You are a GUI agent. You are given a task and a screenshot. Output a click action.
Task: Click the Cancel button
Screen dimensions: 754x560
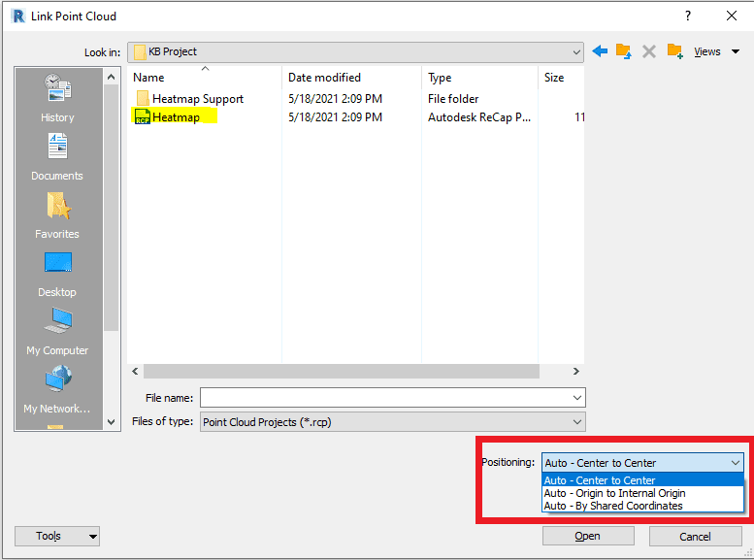pyautogui.click(x=695, y=536)
